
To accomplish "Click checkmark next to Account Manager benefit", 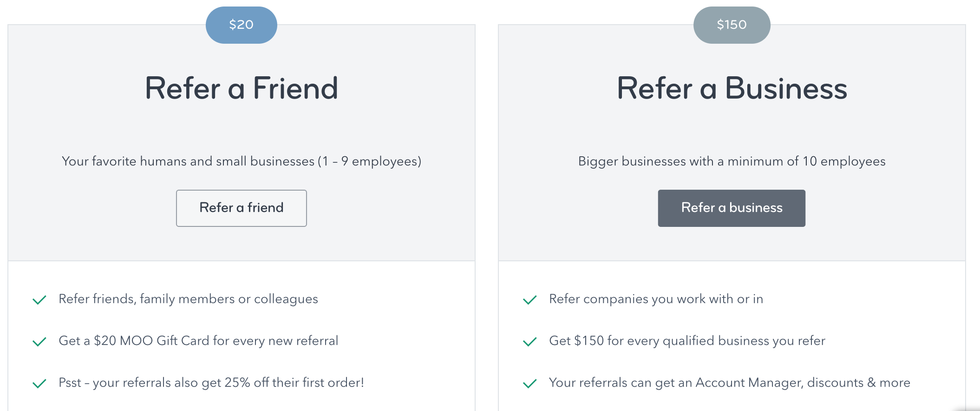I will click(x=530, y=384).
